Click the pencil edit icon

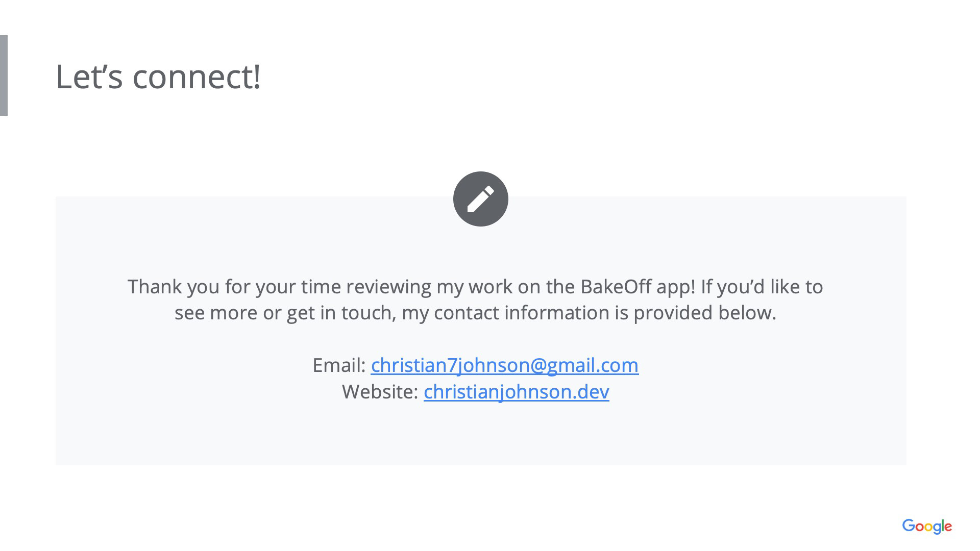coord(480,199)
